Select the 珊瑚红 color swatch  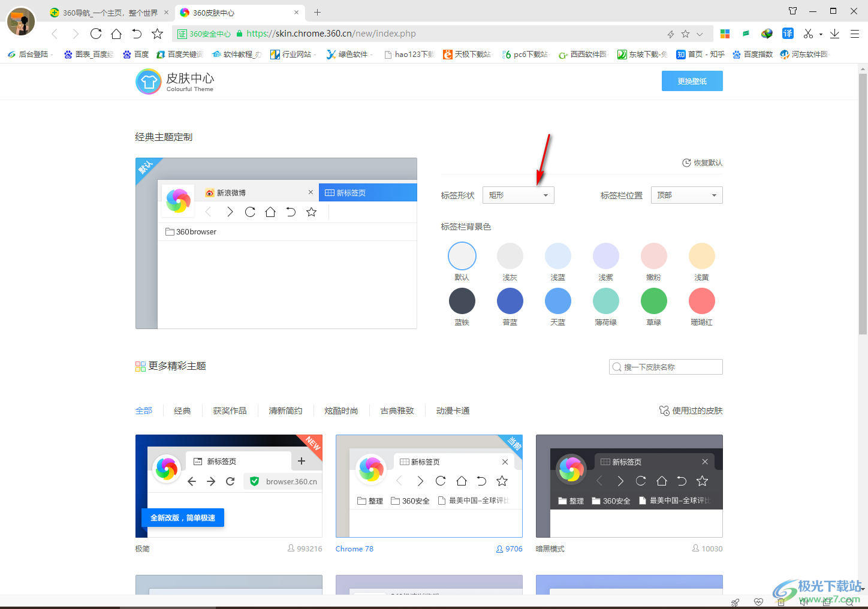pyautogui.click(x=701, y=301)
